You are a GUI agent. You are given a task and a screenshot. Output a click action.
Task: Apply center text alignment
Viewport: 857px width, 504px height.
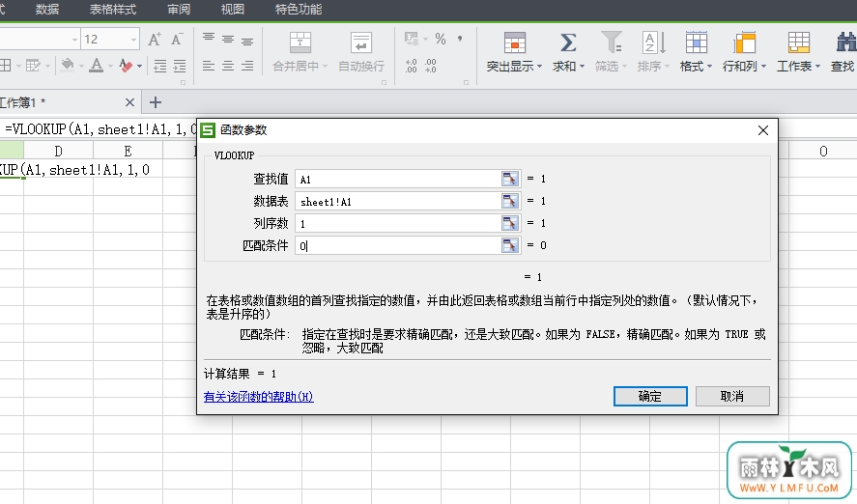tap(228, 66)
